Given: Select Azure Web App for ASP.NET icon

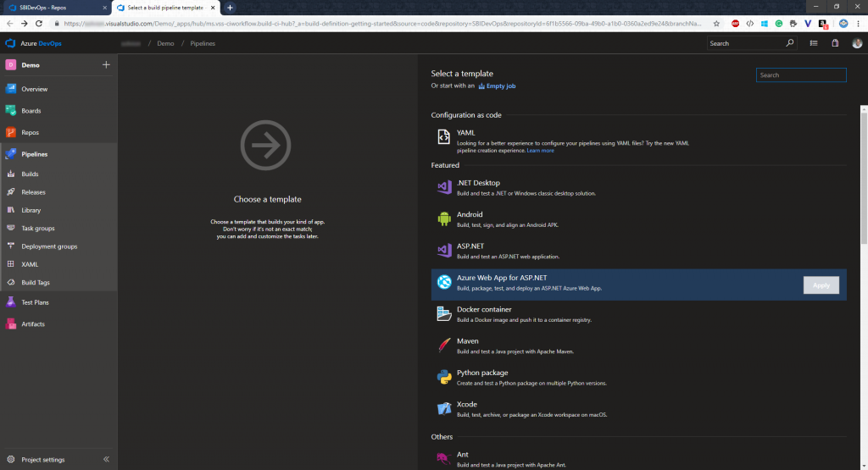Looking at the screenshot, I should point(444,282).
